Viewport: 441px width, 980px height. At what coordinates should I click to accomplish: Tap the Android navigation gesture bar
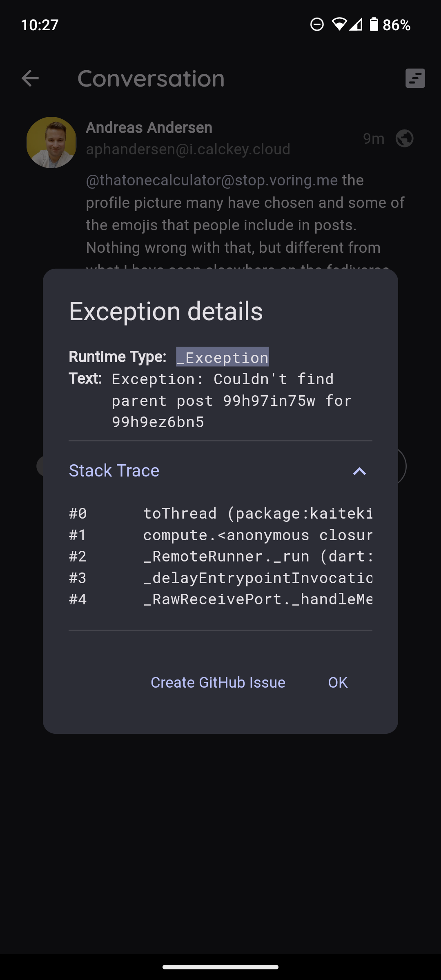pos(220,967)
